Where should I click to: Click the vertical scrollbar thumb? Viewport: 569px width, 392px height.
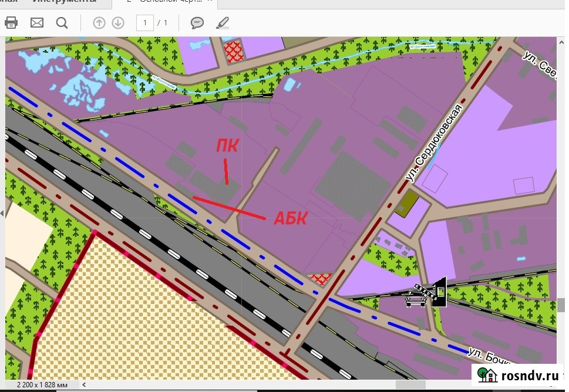(x=561, y=305)
